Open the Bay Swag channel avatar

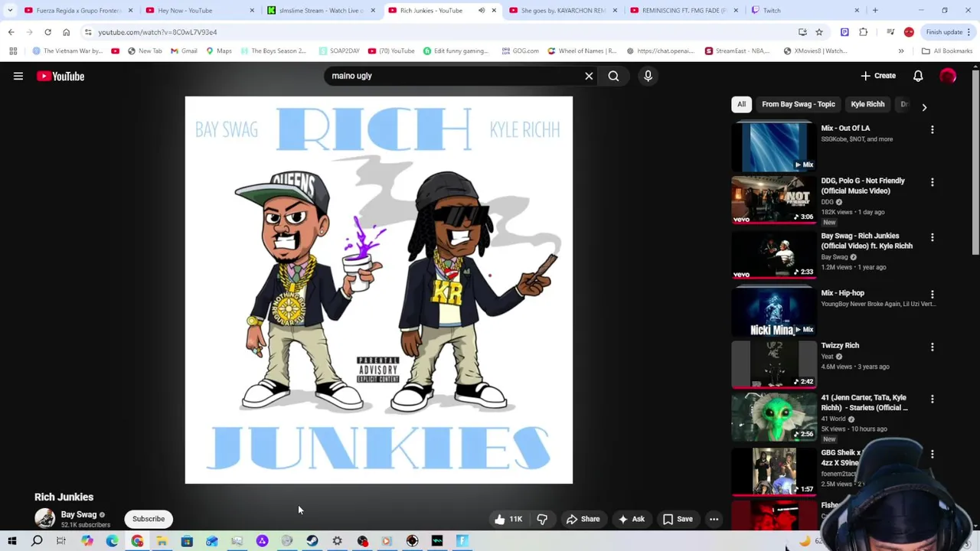[x=45, y=519]
